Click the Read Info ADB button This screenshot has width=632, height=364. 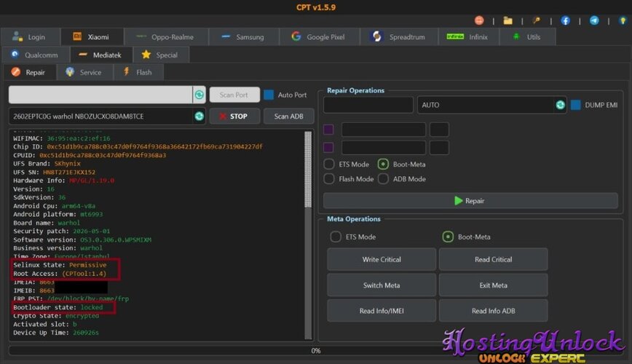[493, 311]
